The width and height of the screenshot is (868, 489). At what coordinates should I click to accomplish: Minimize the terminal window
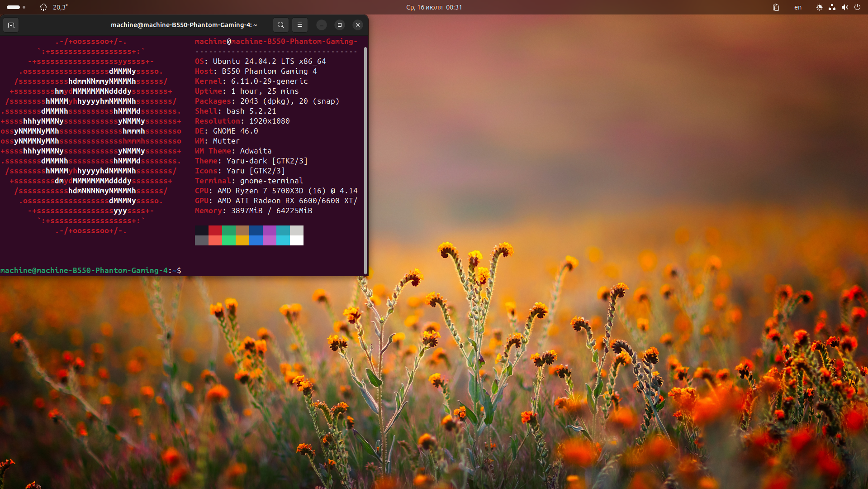(x=322, y=25)
